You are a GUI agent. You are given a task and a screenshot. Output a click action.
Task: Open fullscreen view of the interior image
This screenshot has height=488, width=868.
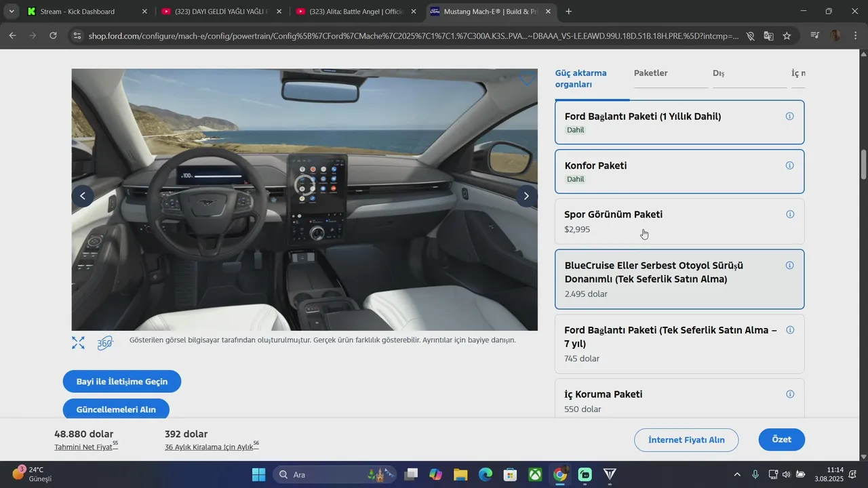(79, 343)
